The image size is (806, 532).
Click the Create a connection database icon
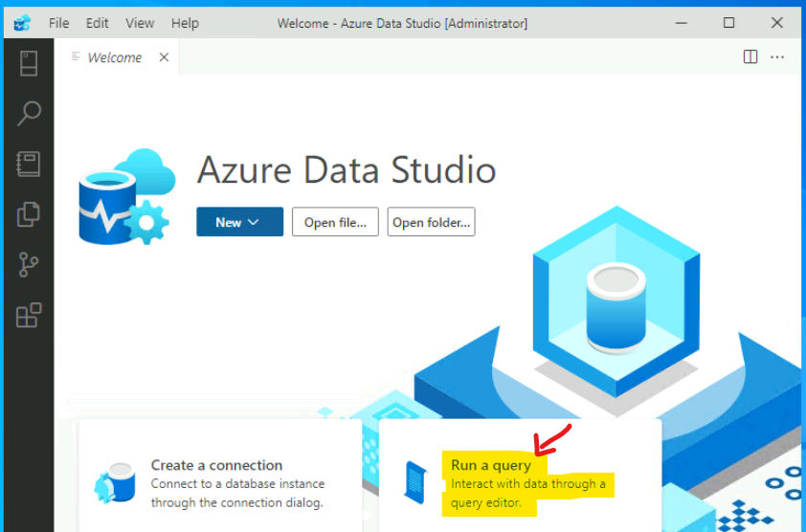click(115, 482)
